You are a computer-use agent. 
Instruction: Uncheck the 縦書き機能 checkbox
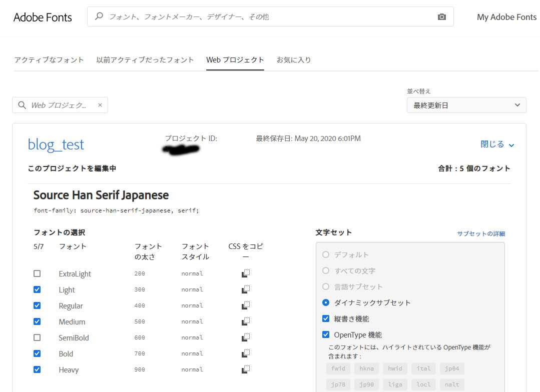point(326,318)
